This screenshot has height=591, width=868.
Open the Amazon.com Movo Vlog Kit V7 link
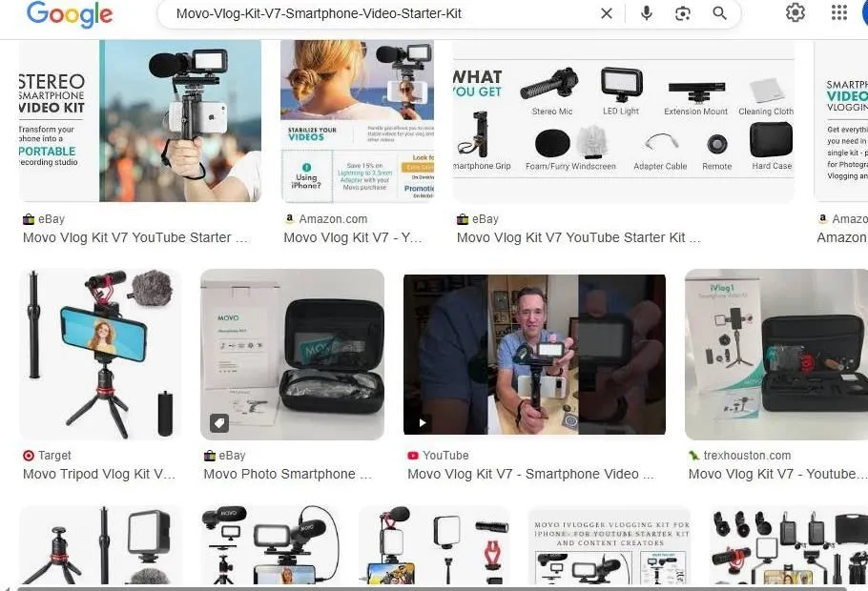pyautogui.click(x=352, y=237)
